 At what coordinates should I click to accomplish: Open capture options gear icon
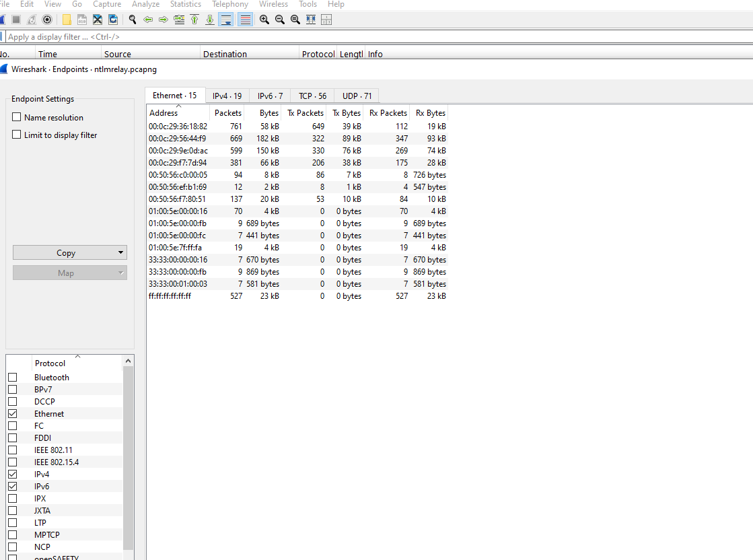(x=47, y=20)
